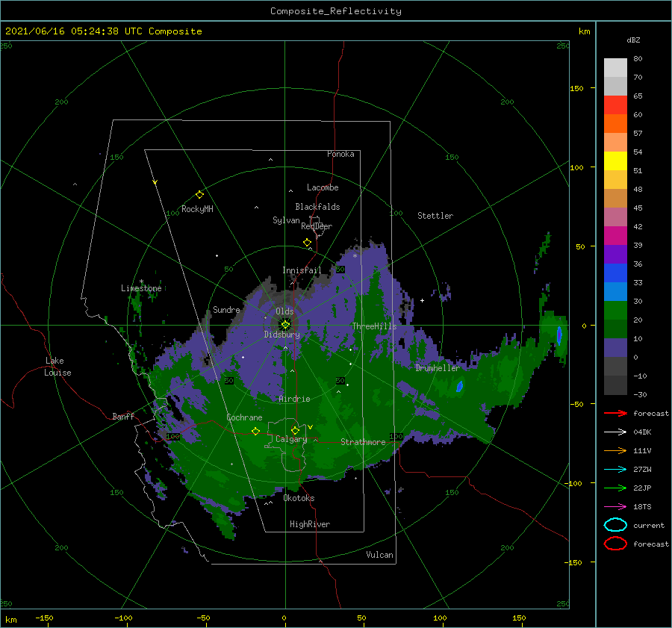The height and width of the screenshot is (628, 672).
Task: Click the Sylvan label
Action: pos(286,220)
